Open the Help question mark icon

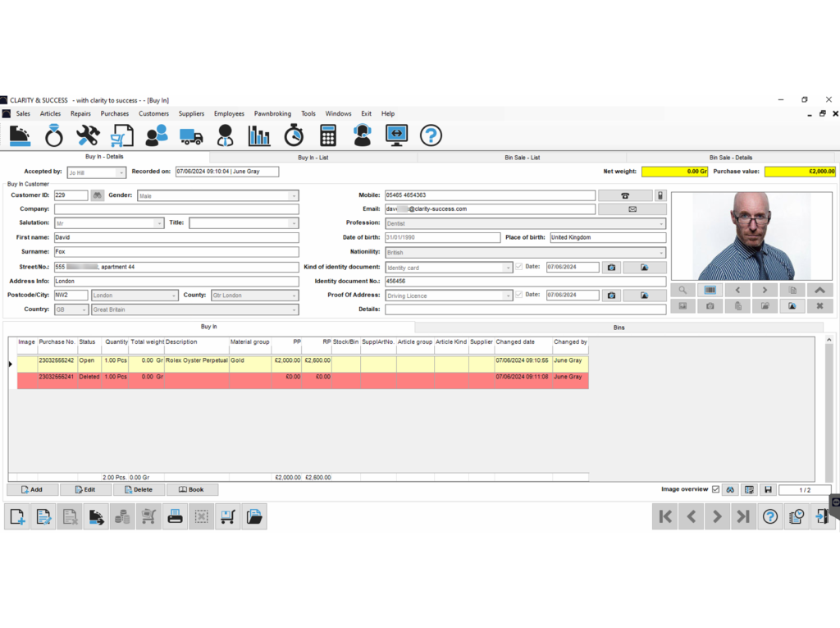tap(431, 135)
